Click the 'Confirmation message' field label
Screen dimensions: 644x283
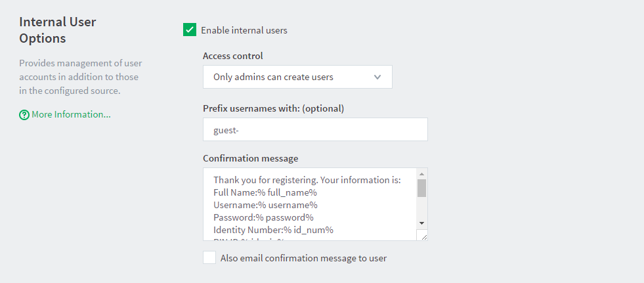[x=251, y=158]
